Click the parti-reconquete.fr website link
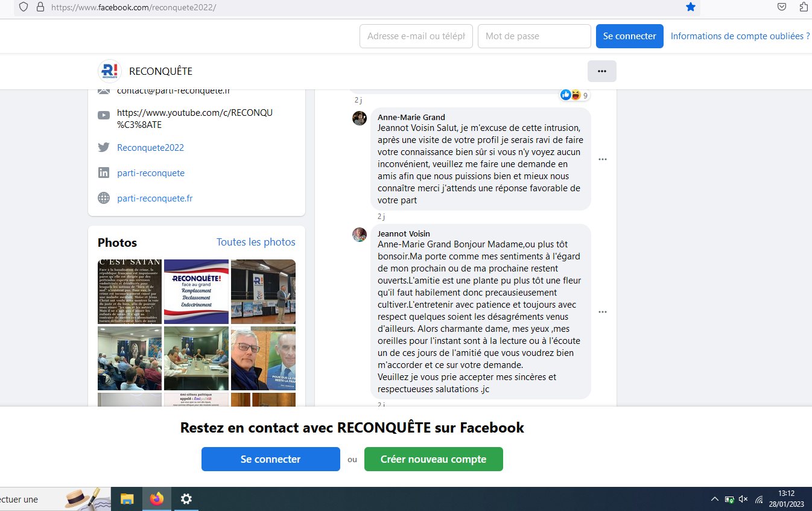Screen dimensions: 812x511 (x=155, y=198)
